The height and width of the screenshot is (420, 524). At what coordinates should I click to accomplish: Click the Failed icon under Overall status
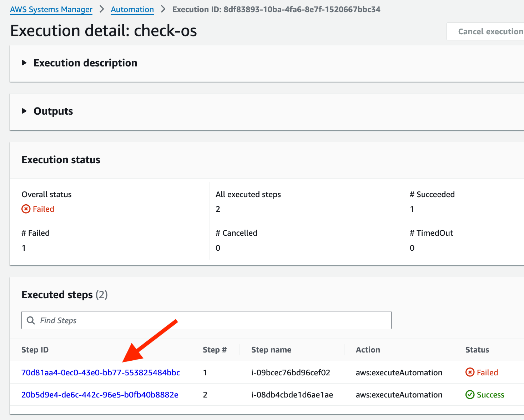tap(26, 209)
